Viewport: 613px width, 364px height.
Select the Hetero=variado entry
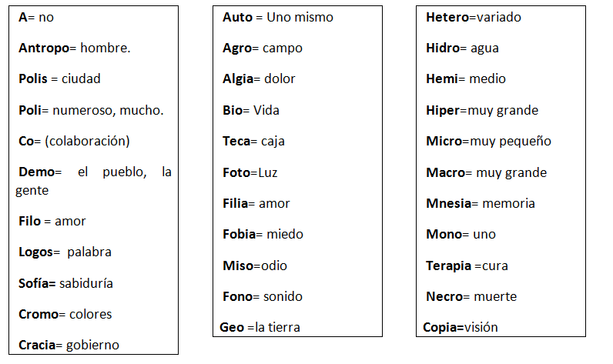click(474, 17)
